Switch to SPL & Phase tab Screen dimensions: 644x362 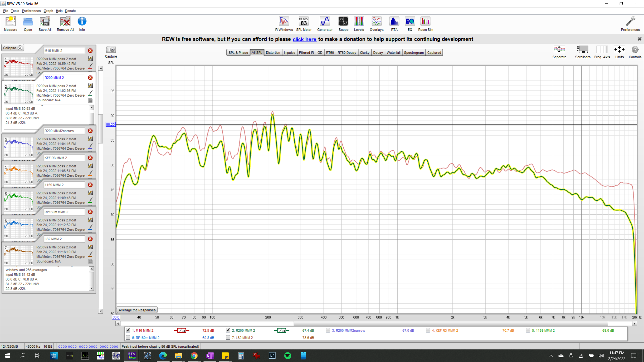(x=238, y=53)
